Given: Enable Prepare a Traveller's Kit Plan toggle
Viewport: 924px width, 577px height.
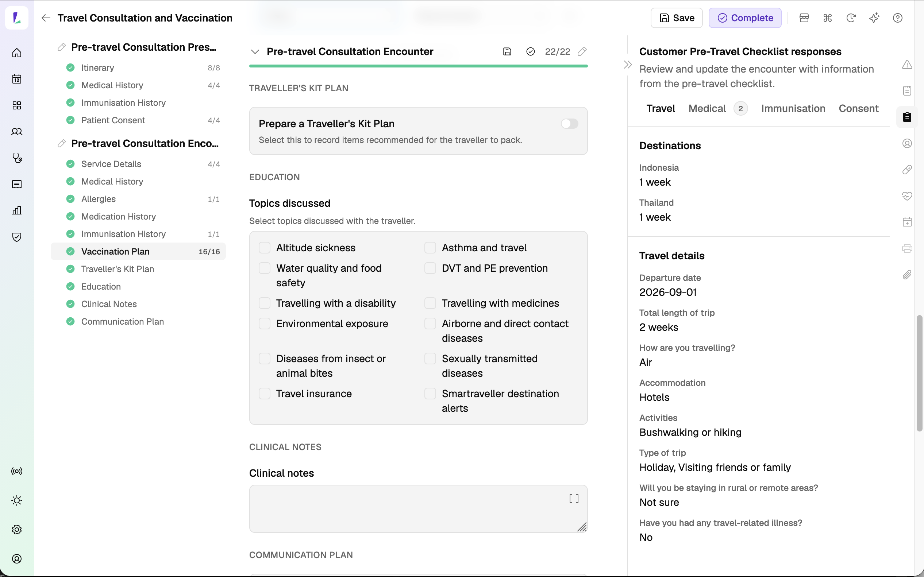Looking at the screenshot, I should (x=569, y=124).
